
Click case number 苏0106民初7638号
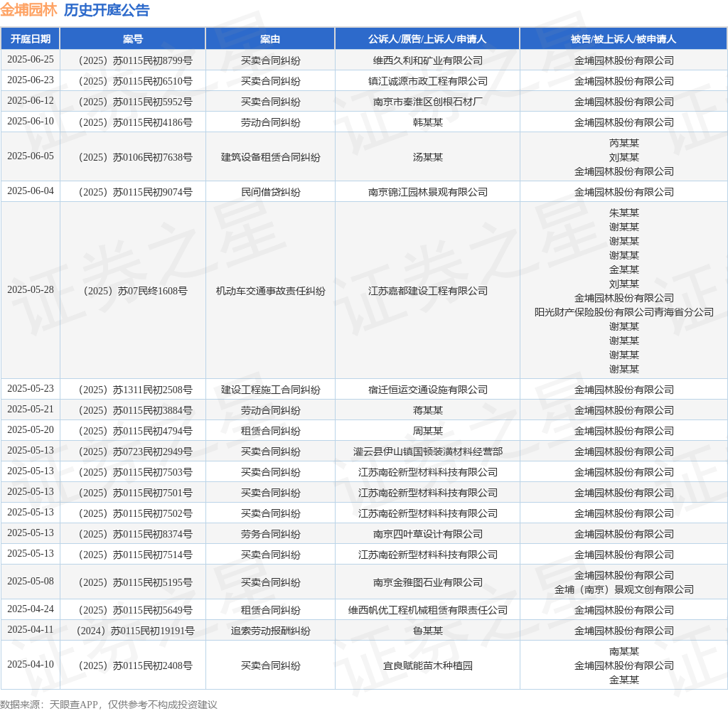click(x=136, y=157)
